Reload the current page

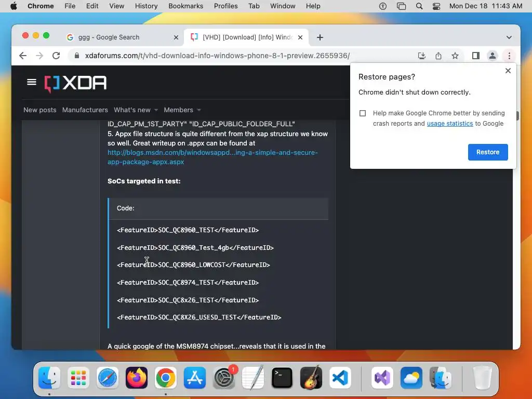coord(56,56)
